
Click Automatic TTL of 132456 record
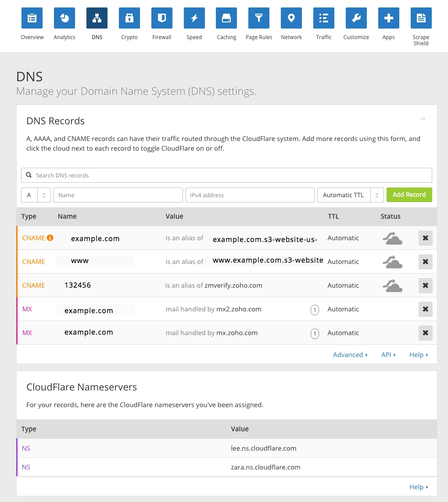click(343, 285)
